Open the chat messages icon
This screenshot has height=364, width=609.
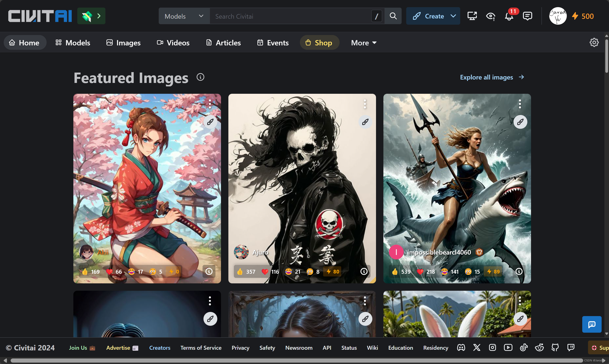click(527, 16)
